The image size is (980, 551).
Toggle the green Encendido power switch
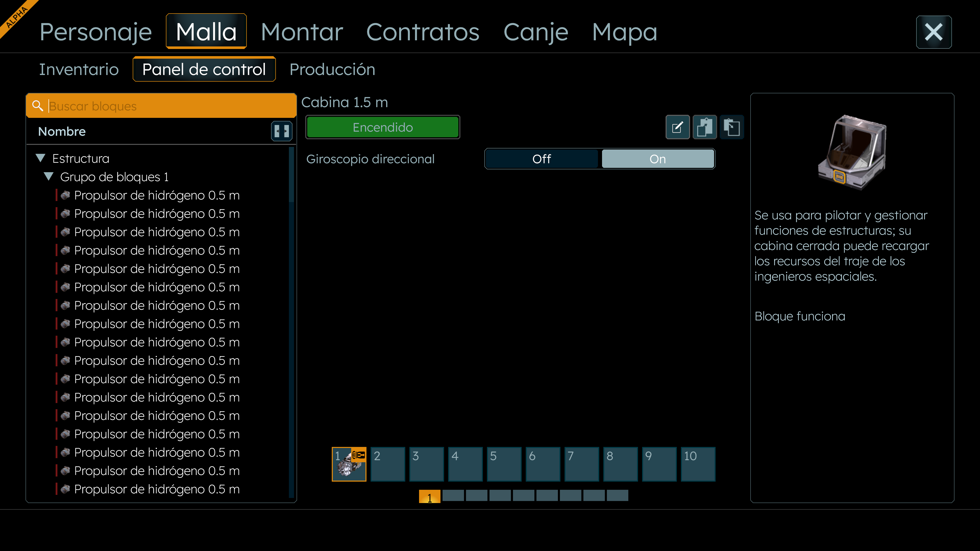pyautogui.click(x=382, y=127)
